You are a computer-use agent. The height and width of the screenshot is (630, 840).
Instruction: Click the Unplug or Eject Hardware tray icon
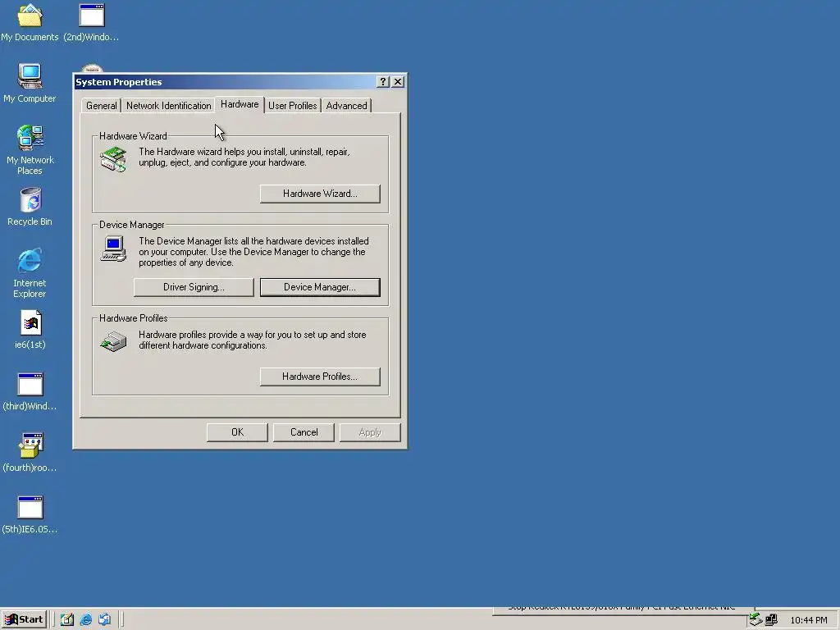click(x=756, y=619)
